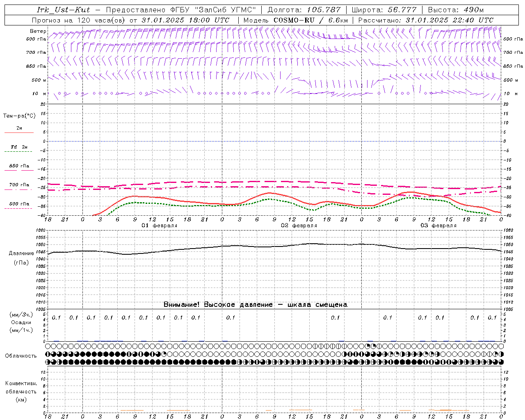Select the Тем-ра(°C) temperature panel label
Image resolution: width=525 pixels, height=420 pixels.
point(19,116)
